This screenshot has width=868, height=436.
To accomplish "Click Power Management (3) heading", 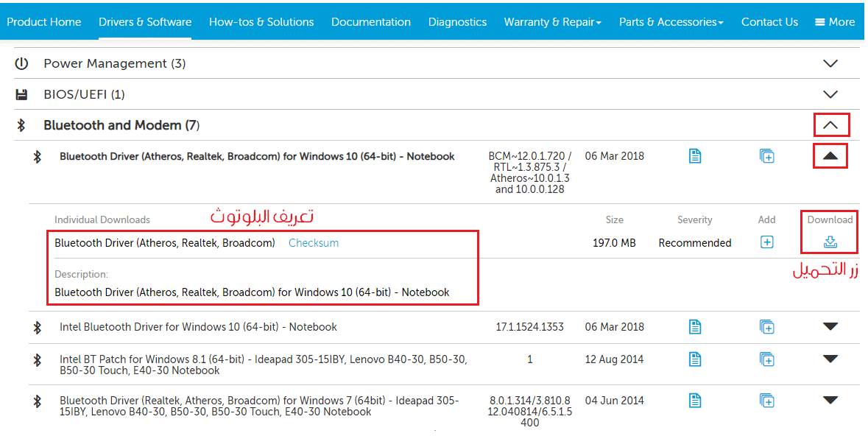I will [x=115, y=64].
